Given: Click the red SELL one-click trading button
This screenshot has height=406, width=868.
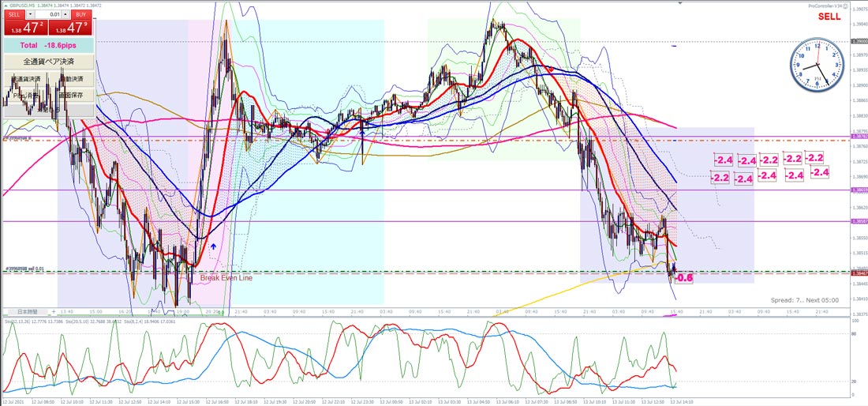Looking at the screenshot, I should pos(25,23).
